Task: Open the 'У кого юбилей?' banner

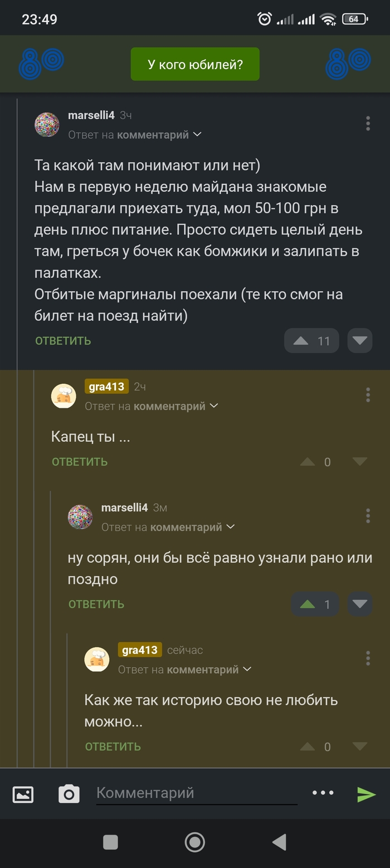Action: tap(195, 64)
